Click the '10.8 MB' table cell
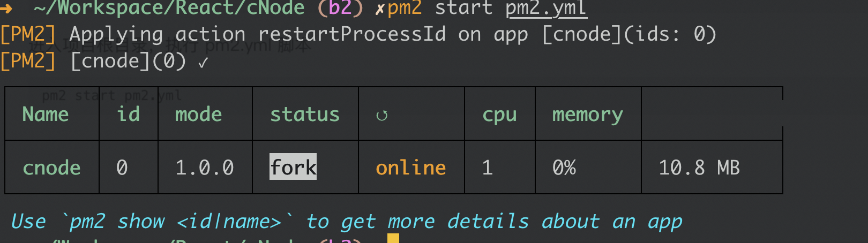The height and width of the screenshot is (243, 868). [x=699, y=168]
